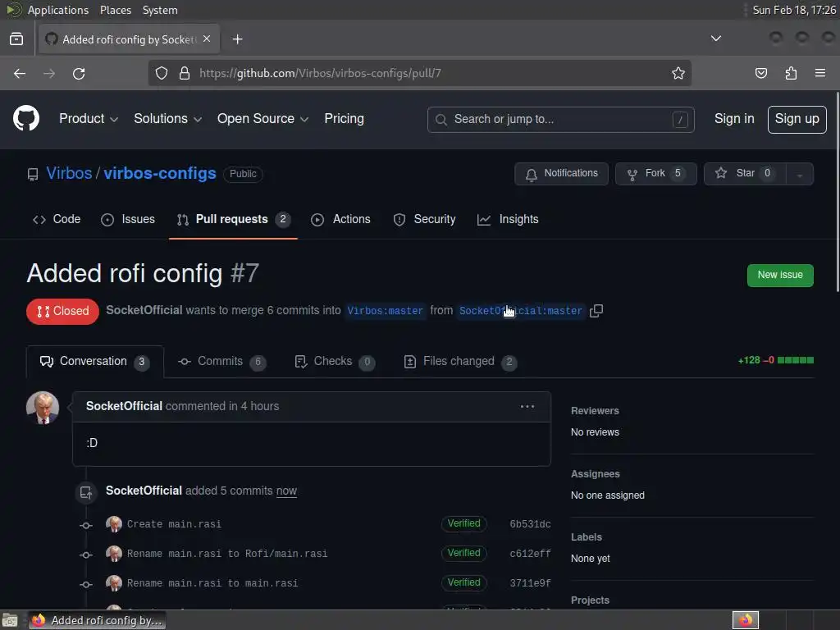Open 'Rename main.rasi to main.rasi' commit

(x=212, y=583)
